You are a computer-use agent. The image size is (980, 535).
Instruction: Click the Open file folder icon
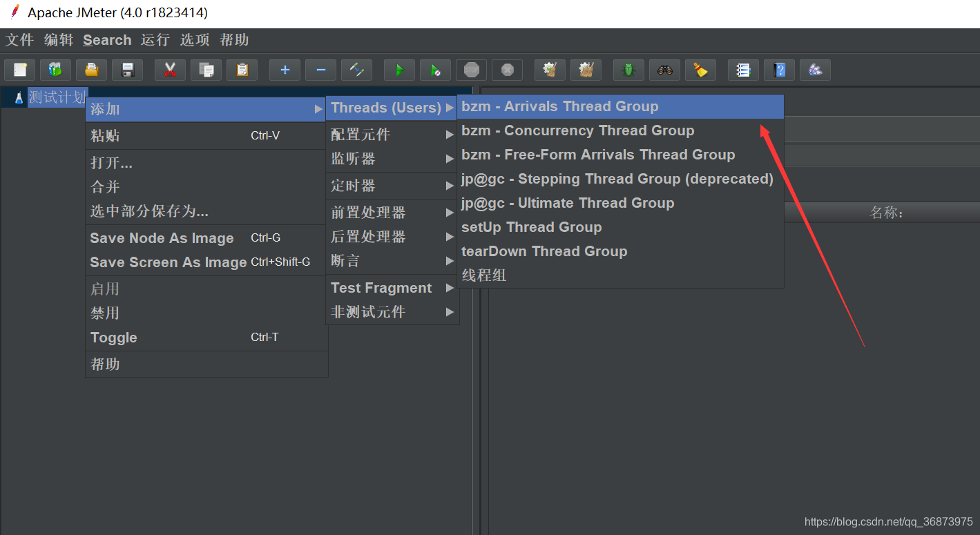click(x=91, y=70)
